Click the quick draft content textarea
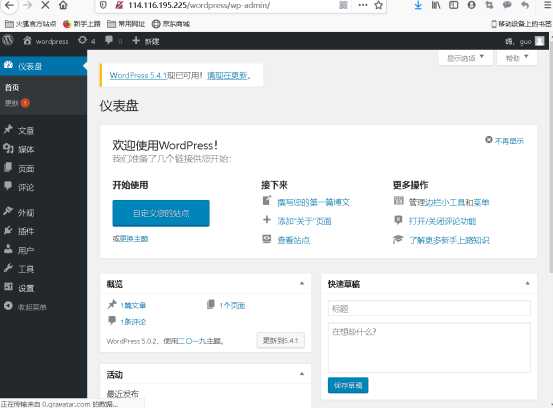 (x=429, y=347)
